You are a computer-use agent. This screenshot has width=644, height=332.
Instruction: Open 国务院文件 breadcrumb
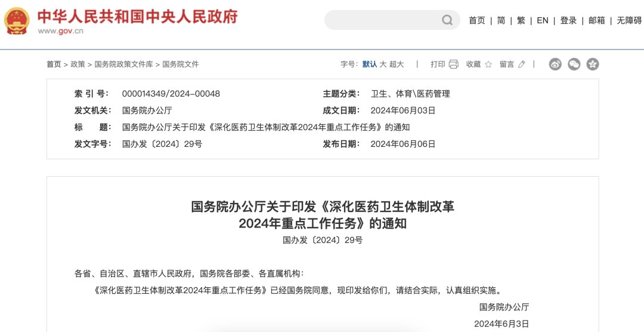[x=181, y=64]
